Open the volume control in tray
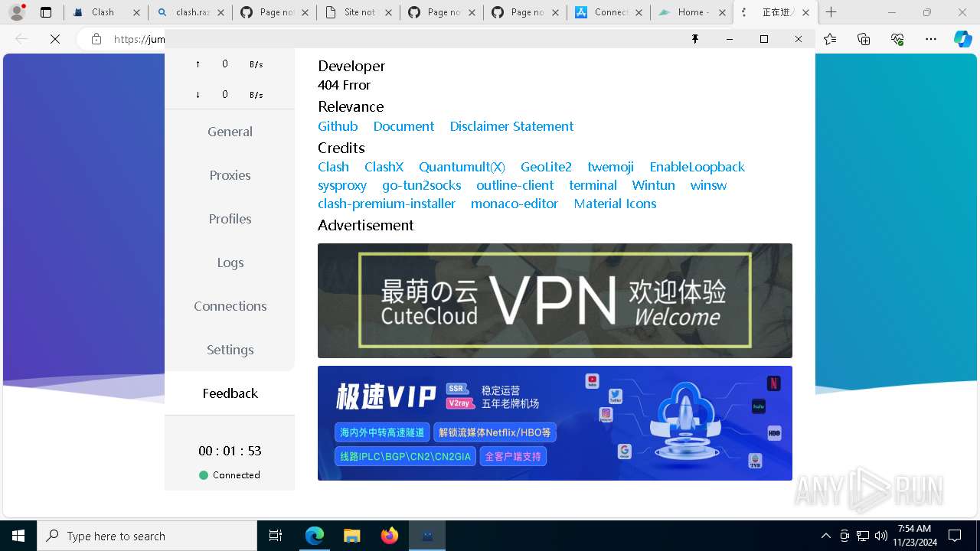The width and height of the screenshot is (980, 551). point(881,536)
